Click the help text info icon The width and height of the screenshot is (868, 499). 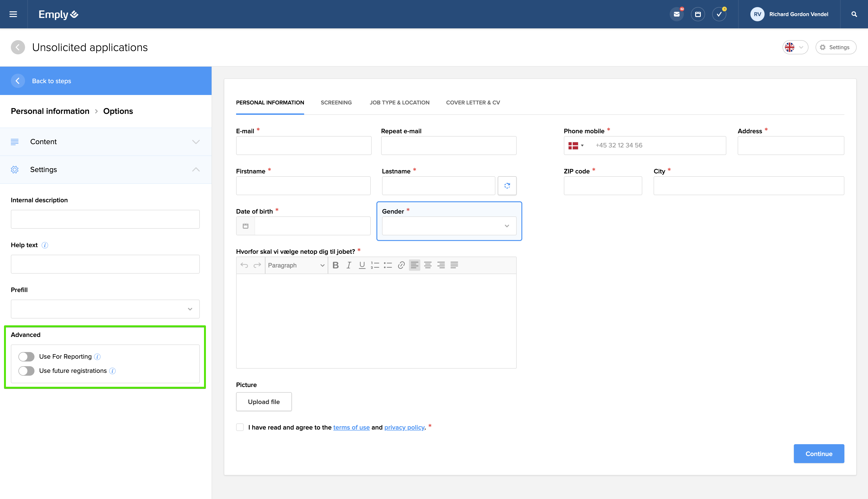click(x=45, y=245)
